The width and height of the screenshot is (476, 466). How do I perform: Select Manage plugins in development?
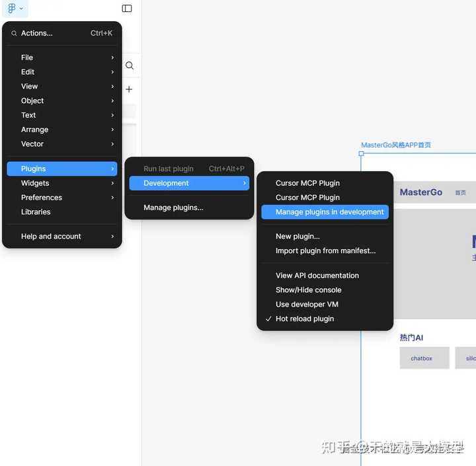(x=329, y=212)
